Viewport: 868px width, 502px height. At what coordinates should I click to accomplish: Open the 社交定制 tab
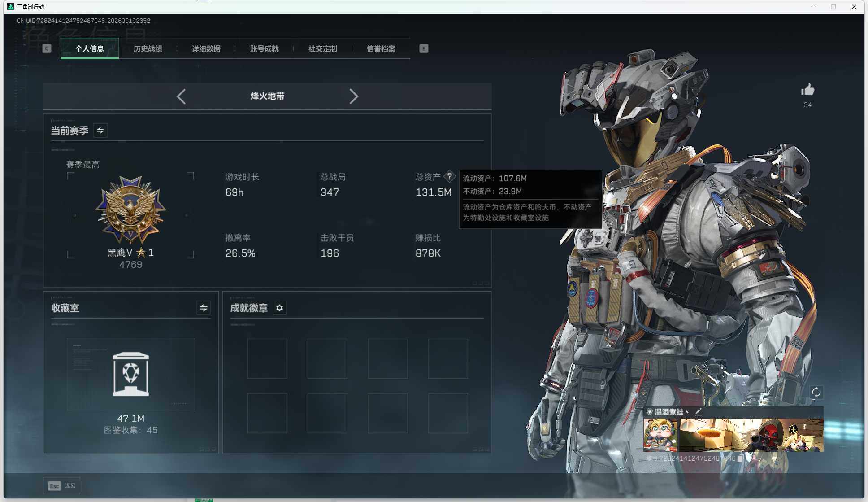323,48
